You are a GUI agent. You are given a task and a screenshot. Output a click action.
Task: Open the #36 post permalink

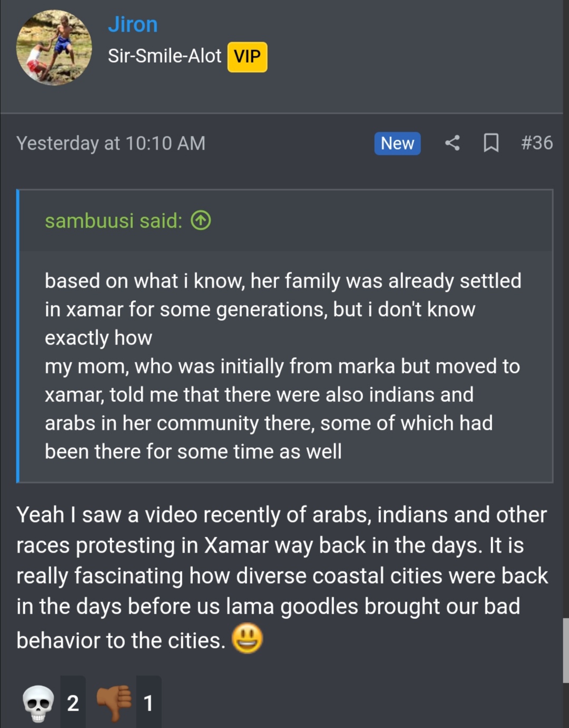[x=537, y=143]
